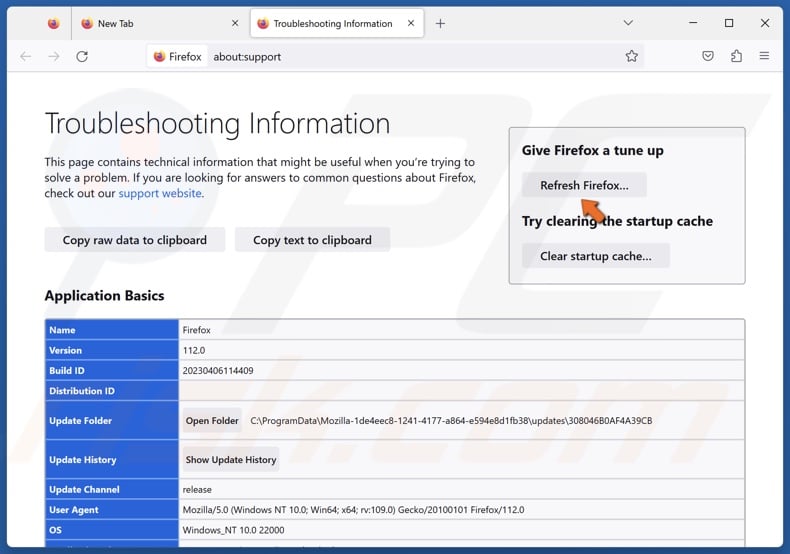Click the Update History row label
The height and width of the screenshot is (554, 790).
click(x=83, y=459)
